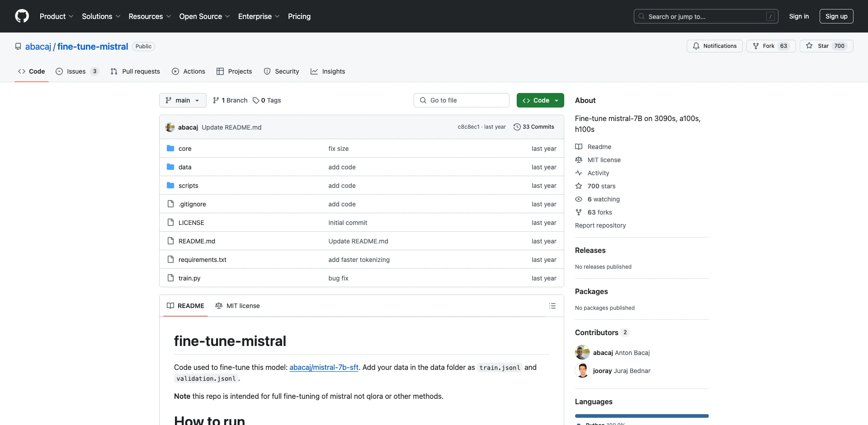Star the repository
The image size is (868, 425).
click(826, 46)
